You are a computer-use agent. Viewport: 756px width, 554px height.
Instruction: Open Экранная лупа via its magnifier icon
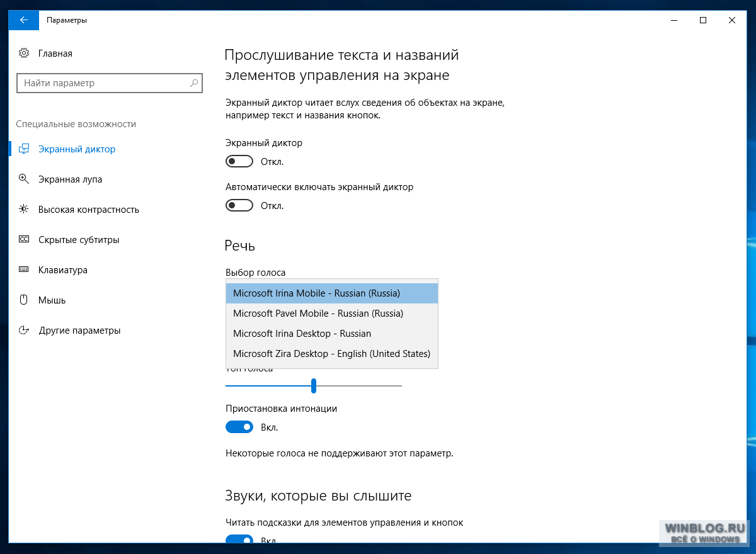24,179
